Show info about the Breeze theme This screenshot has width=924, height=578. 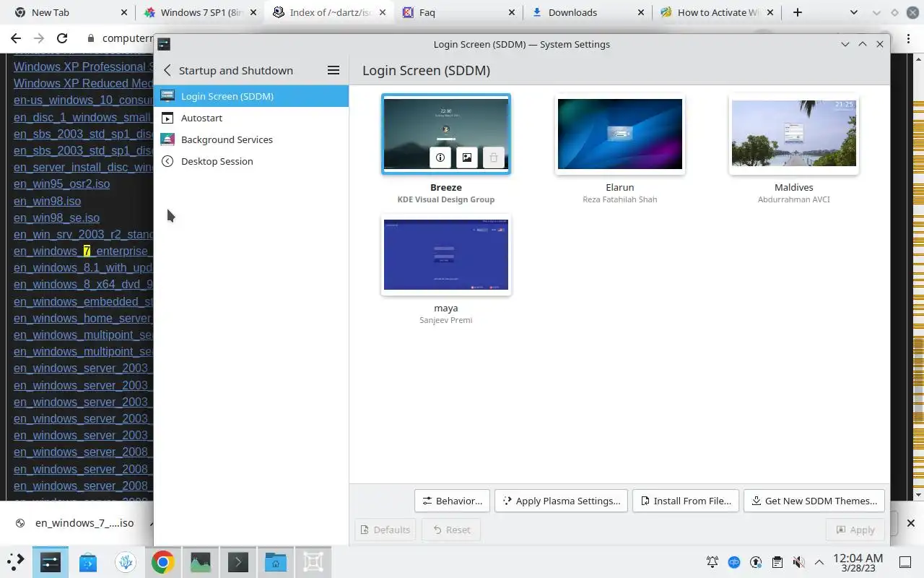pos(440,158)
